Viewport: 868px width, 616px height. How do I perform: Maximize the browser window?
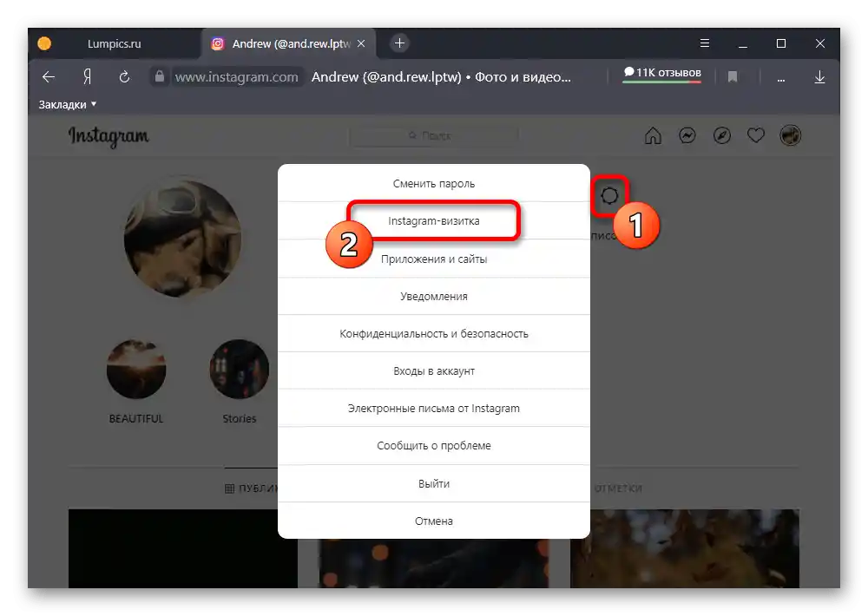tap(781, 43)
